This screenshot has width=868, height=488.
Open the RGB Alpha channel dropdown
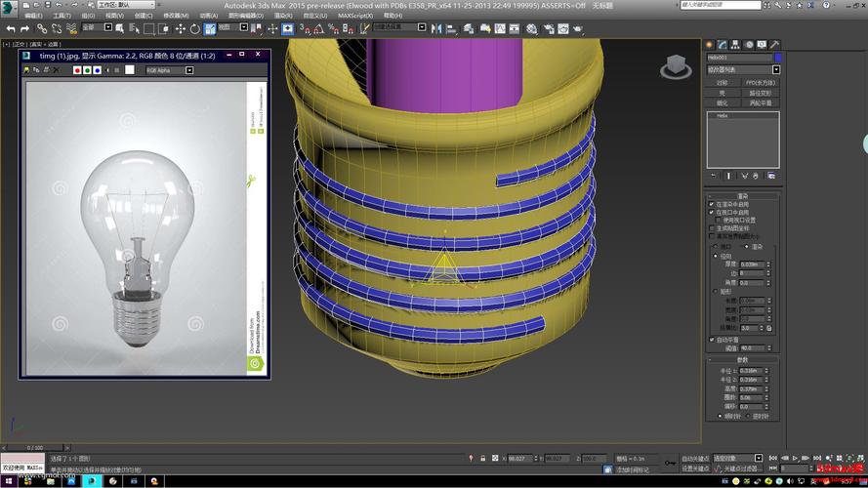pos(169,70)
